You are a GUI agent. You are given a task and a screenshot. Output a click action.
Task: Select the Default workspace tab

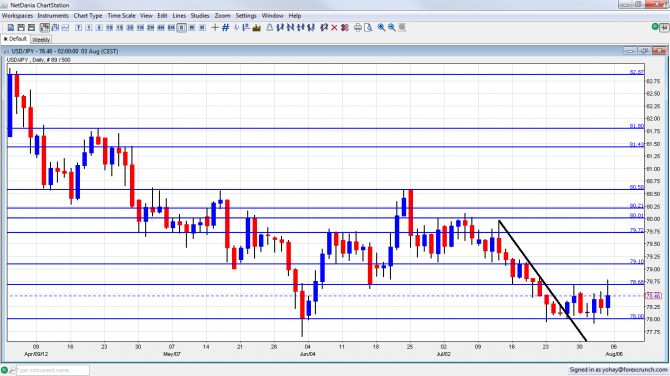tap(15, 39)
